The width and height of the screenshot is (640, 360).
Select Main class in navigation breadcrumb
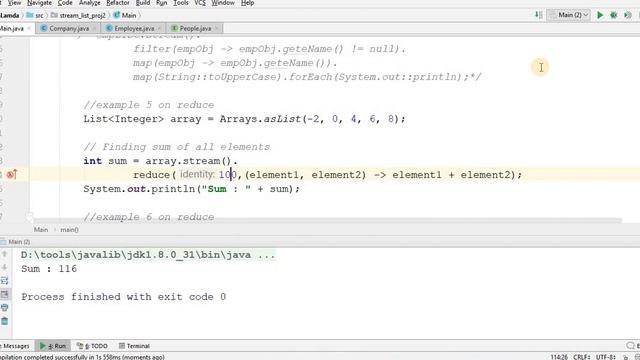pos(125,15)
